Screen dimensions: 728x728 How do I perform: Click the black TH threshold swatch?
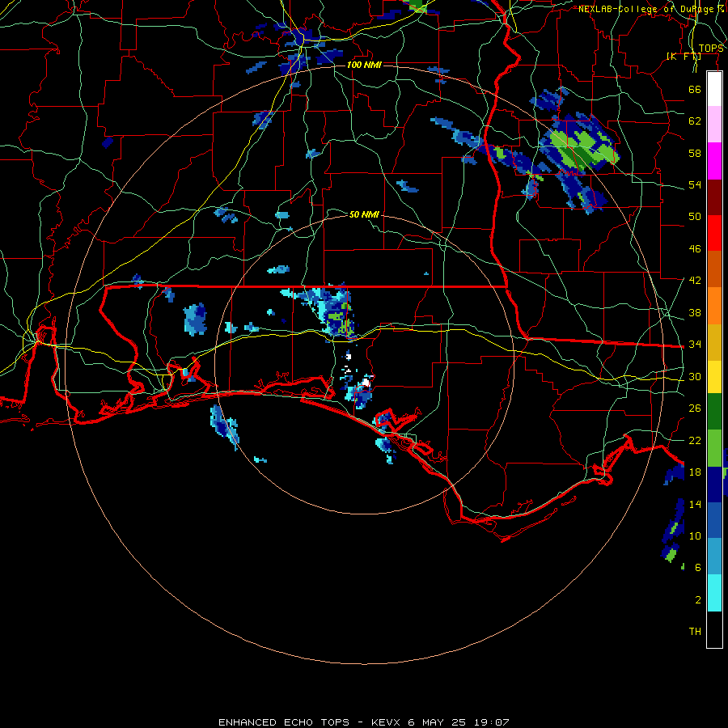click(x=714, y=629)
